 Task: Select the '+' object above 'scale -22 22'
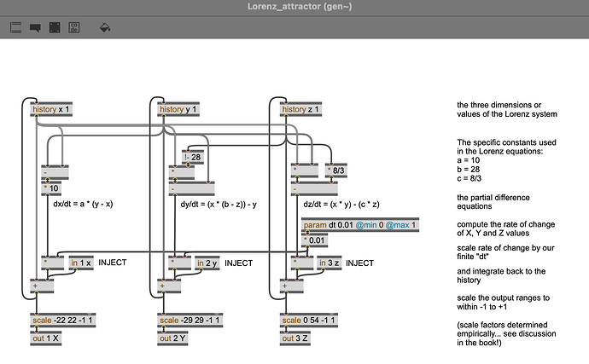(42, 286)
